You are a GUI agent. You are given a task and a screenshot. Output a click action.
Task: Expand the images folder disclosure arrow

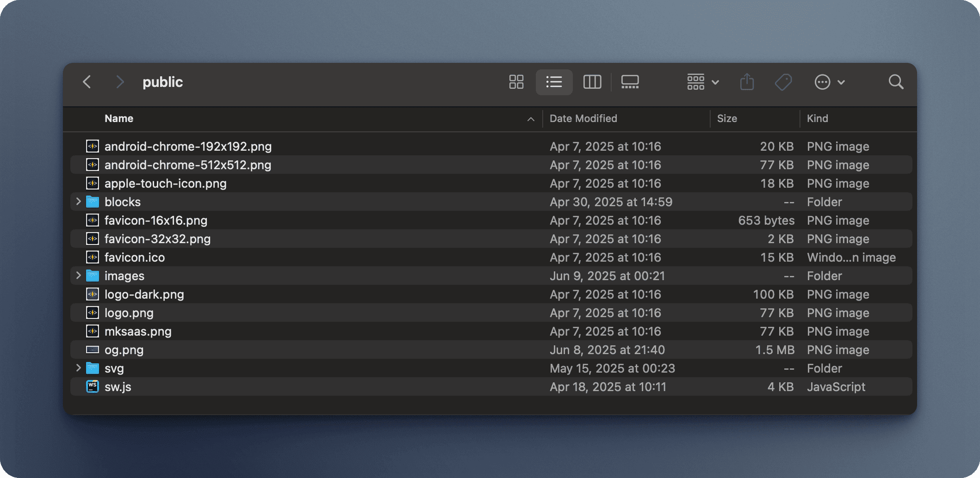pyautogui.click(x=78, y=276)
